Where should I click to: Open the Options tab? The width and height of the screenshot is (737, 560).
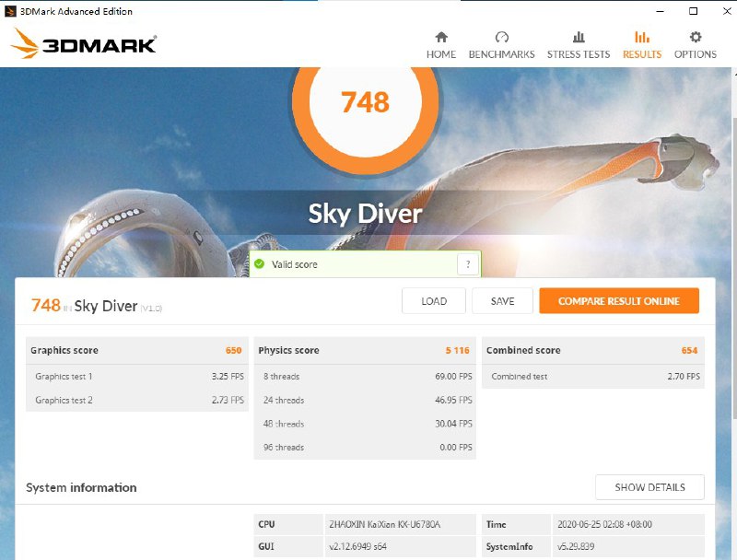click(x=696, y=45)
